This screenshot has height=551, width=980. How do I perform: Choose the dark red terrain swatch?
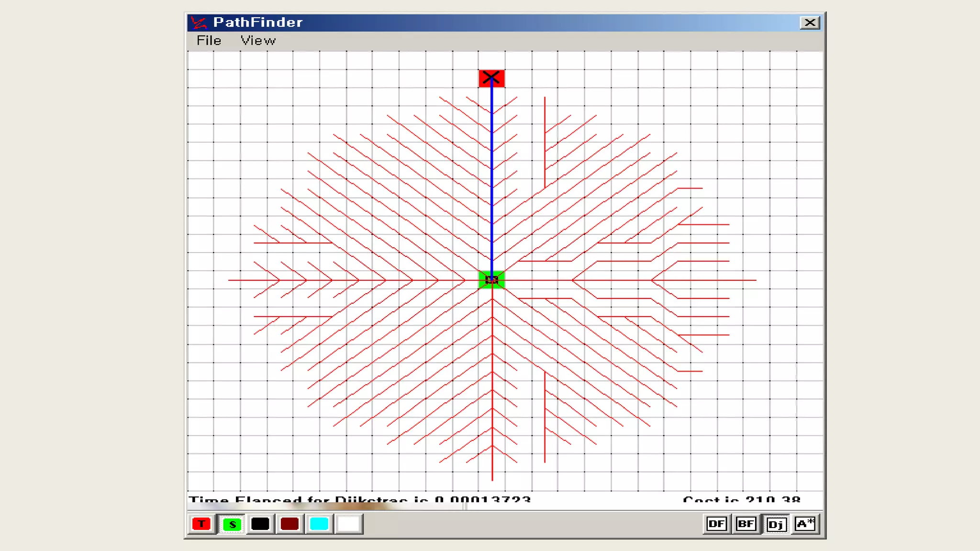(x=290, y=524)
